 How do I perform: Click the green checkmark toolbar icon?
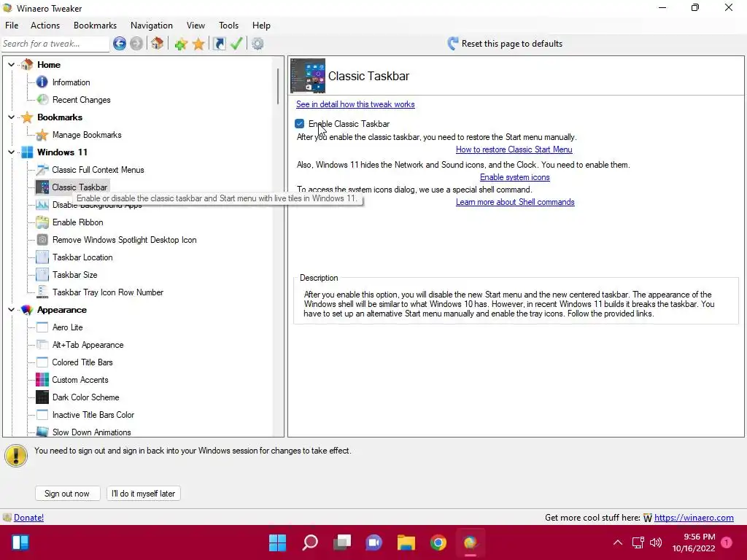[x=236, y=44]
